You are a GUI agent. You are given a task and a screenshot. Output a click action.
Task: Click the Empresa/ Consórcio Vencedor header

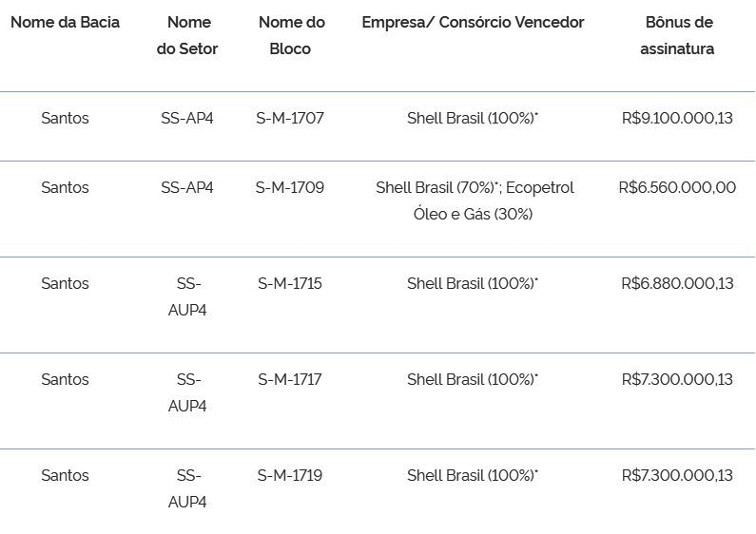pos(473,22)
